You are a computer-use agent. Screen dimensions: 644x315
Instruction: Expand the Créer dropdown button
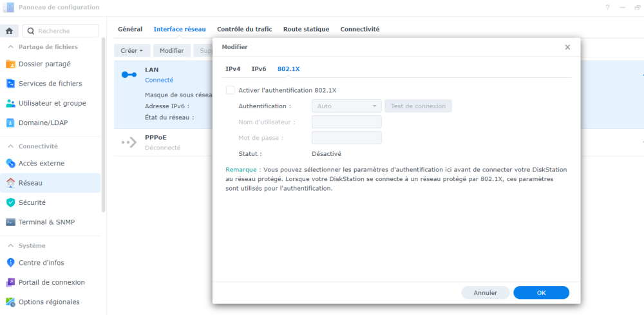pyautogui.click(x=132, y=50)
